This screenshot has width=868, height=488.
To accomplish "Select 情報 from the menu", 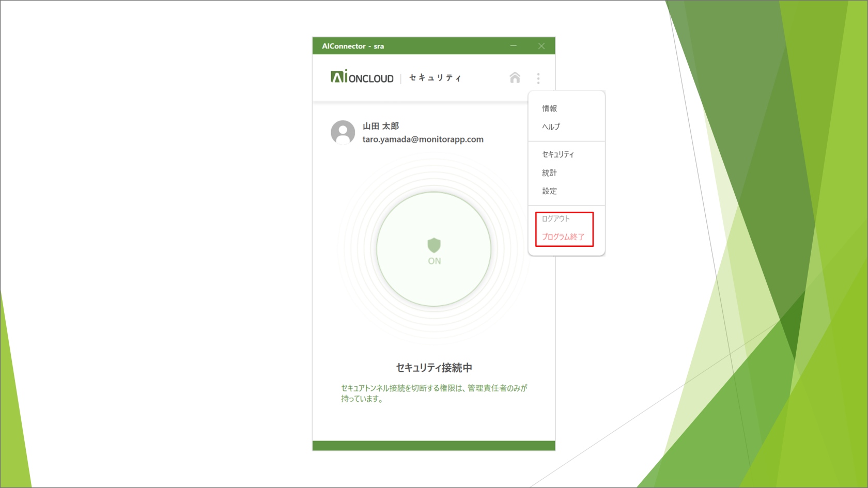I will coord(549,108).
